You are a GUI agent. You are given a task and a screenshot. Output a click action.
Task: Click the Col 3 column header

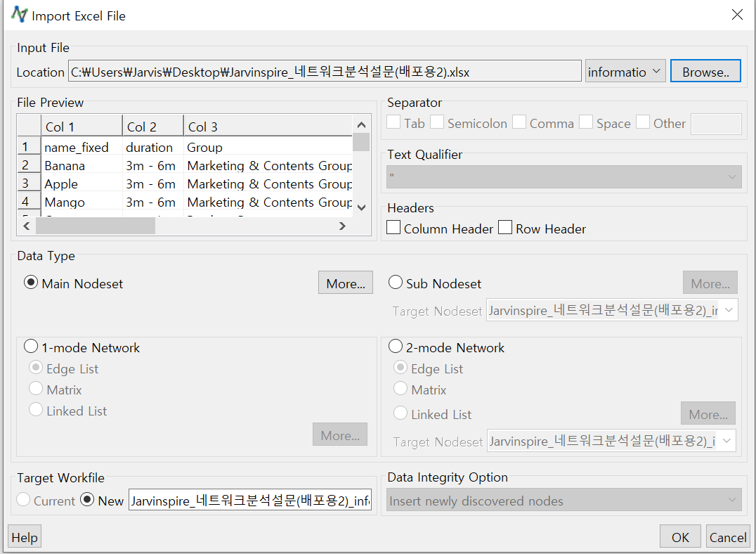tap(268, 127)
